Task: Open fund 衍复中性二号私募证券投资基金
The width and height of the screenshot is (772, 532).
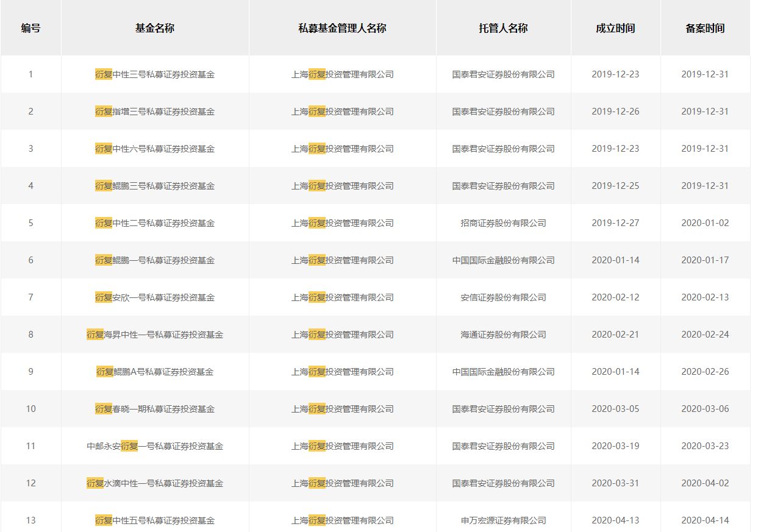Action: click(x=155, y=223)
